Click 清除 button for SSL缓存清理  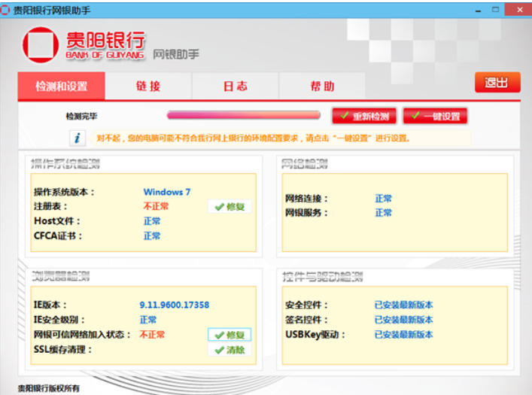click(230, 350)
